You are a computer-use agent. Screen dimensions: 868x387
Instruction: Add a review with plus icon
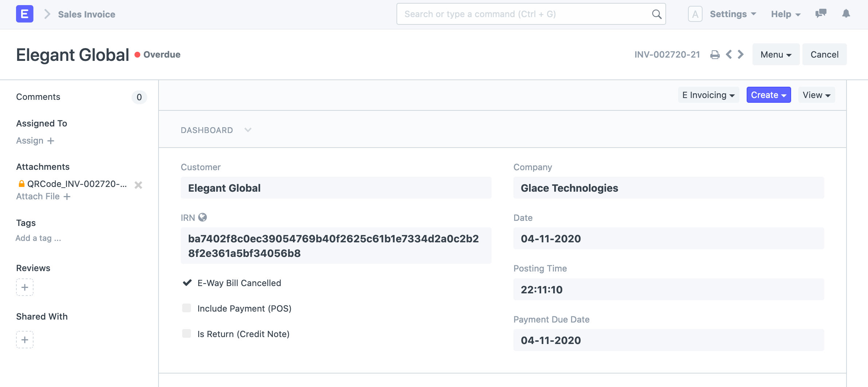[x=25, y=287]
